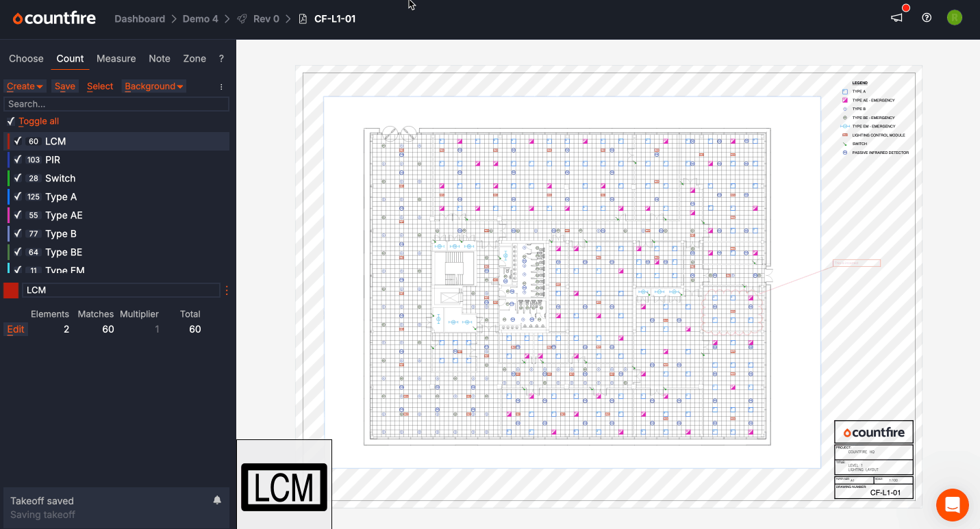Switch to the Measure tab
The image size is (980, 529).
tap(116, 59)
